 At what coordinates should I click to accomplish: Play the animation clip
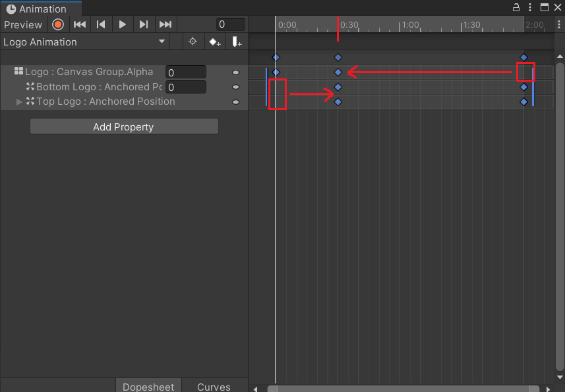pos(122,24)
